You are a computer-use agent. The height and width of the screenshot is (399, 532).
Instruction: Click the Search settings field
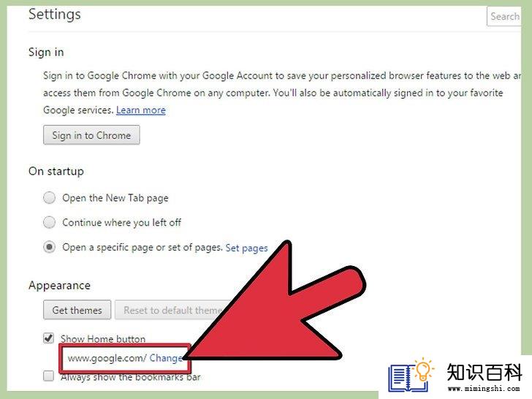tap(503, 16)
